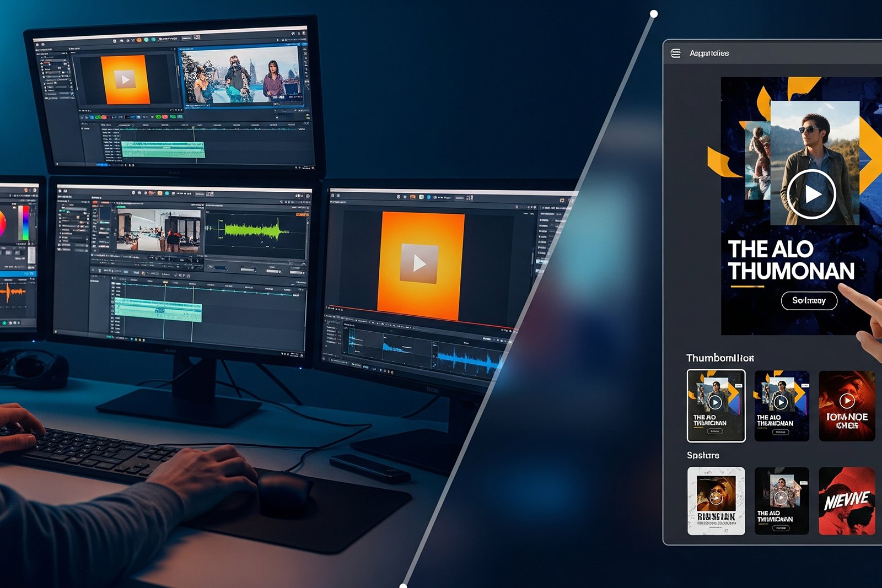
Task: Open the dark THE ALO THUMONAN poster in bottom row
Action: pos(781,501)
